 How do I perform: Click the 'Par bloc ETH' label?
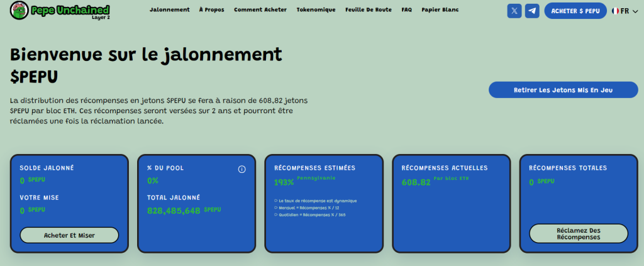pos(451,178)
